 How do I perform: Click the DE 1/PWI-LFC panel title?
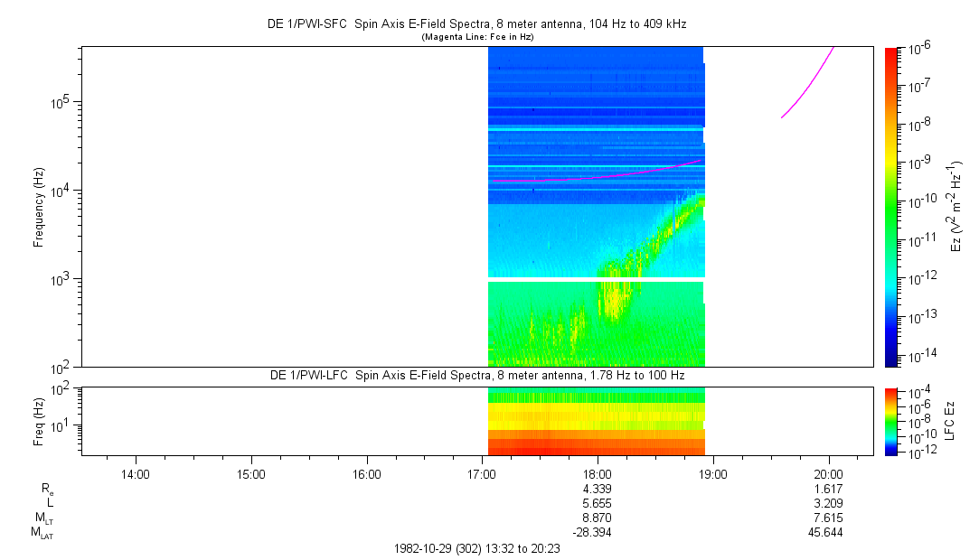[x=478, y=375]
